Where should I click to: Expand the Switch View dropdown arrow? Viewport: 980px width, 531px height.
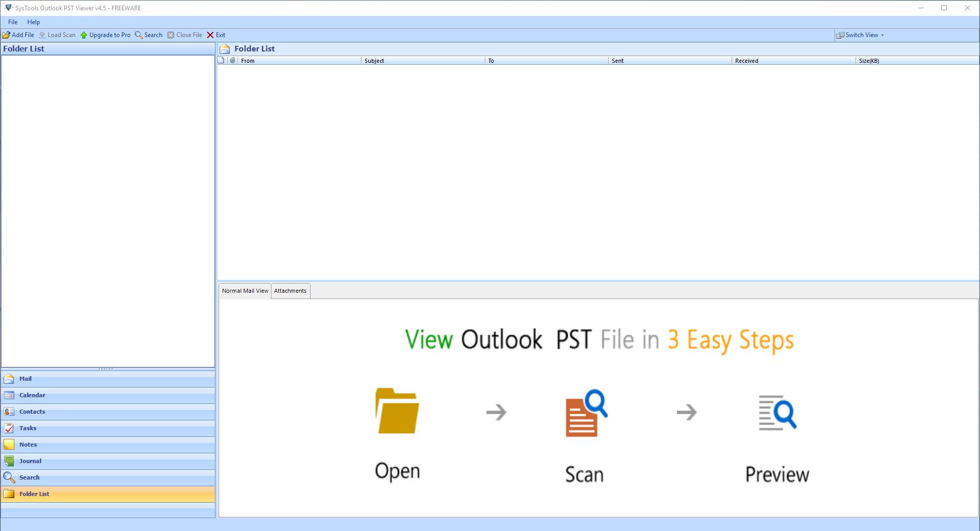tap(882, 35)
